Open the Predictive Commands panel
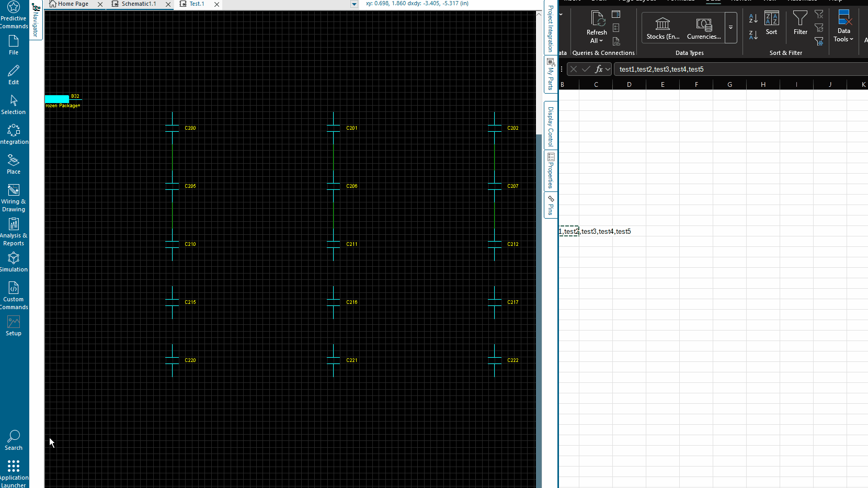 14,15
